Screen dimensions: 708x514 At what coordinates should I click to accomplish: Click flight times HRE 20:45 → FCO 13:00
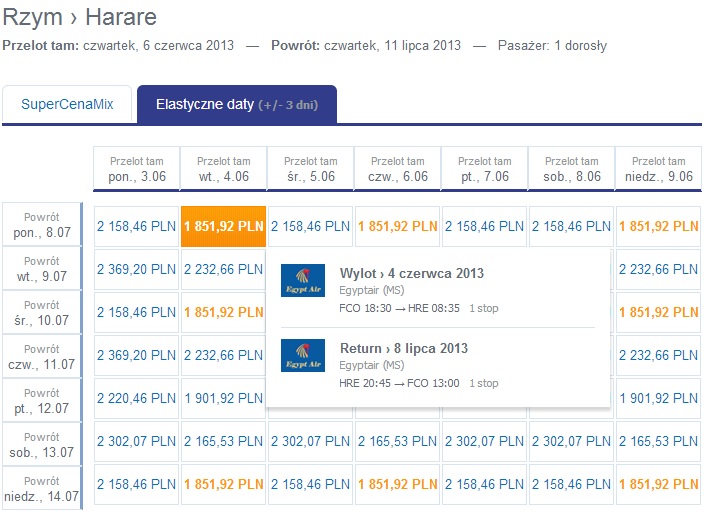pyautogui.click(x=400, y=383)
